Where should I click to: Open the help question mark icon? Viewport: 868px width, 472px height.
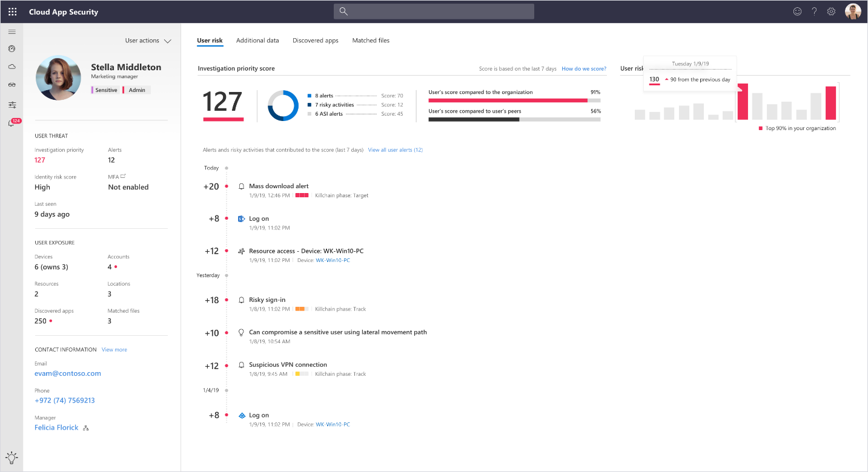click(814, 11)
